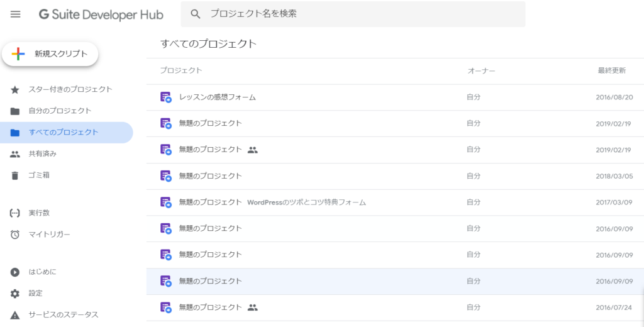The image size is (644, 327).
Task: Create a new script with 新規スクリプト
Action: pyautogui.click(x=50, y=54)
